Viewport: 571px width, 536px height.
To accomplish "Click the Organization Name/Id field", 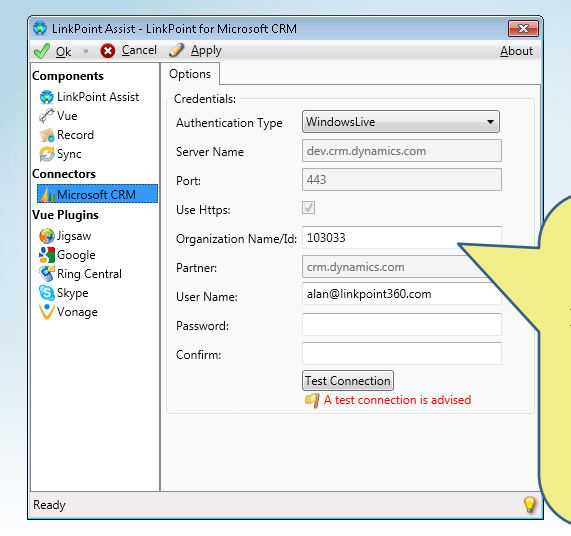I will [x=402, y=237].
